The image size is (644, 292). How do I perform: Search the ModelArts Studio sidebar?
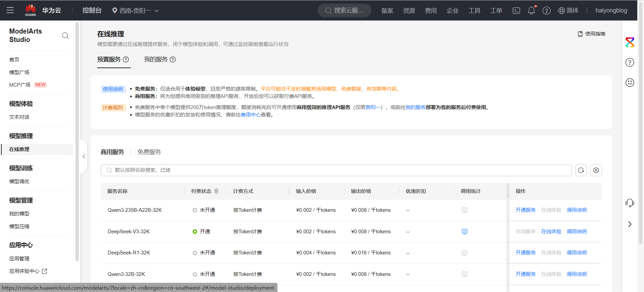(65, 36)
